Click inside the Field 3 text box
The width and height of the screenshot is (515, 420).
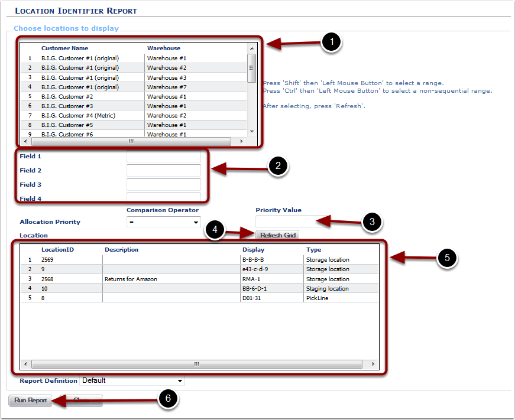pos(164,185)
